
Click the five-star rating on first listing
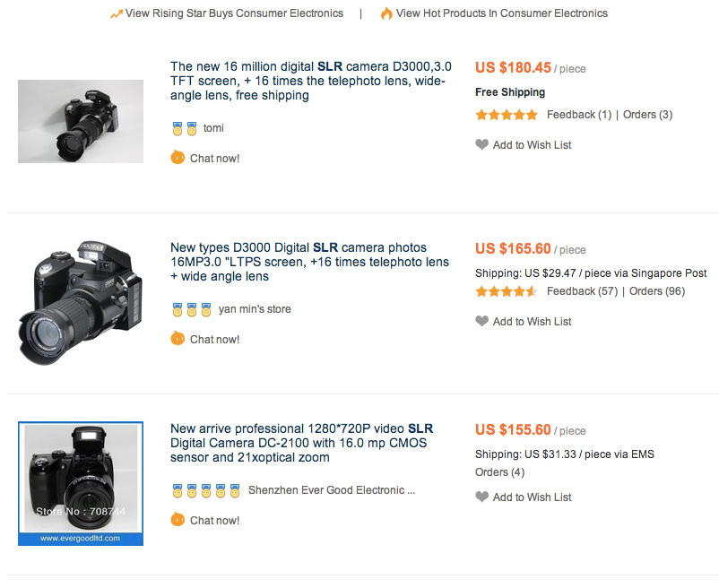coord(507,115)
